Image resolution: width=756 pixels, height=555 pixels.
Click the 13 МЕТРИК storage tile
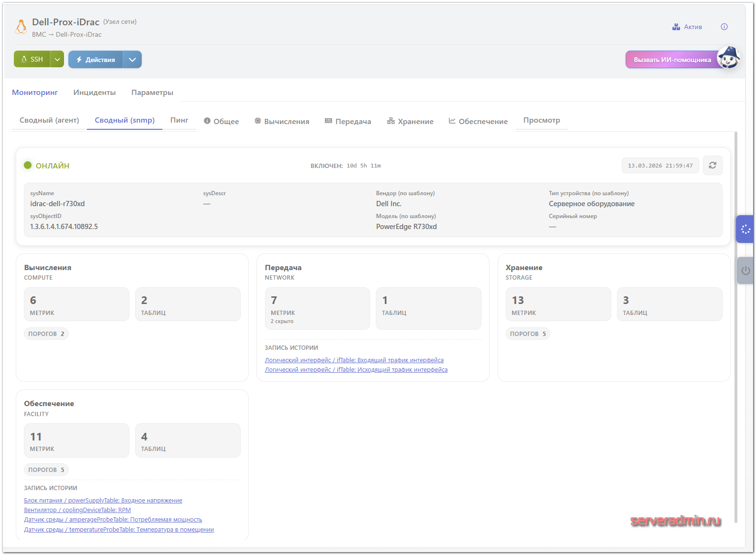click(558, 304)
